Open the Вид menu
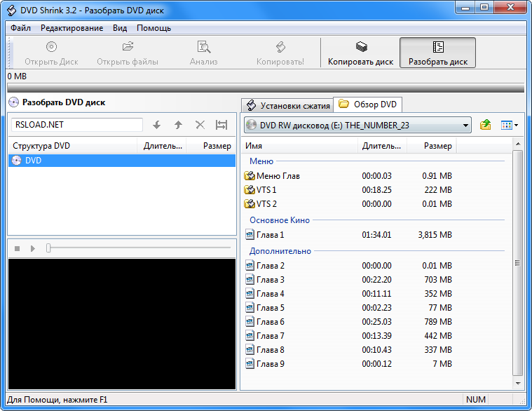 120,28
